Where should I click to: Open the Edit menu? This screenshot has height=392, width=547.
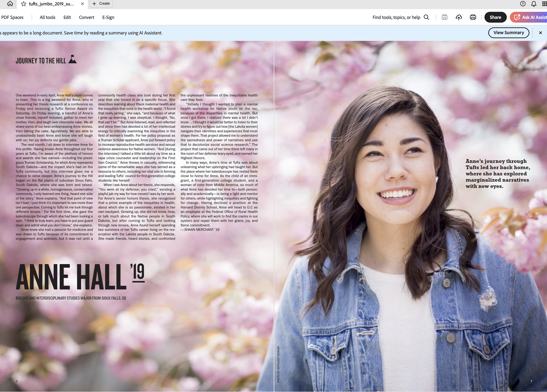pos(67,17)
